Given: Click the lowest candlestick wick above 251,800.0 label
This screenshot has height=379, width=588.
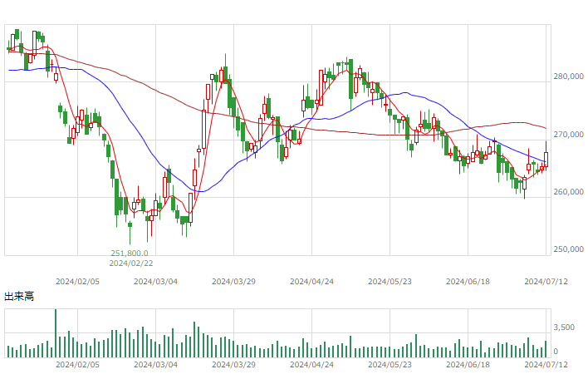Looking at the screenshot, I should coord(130,233).
